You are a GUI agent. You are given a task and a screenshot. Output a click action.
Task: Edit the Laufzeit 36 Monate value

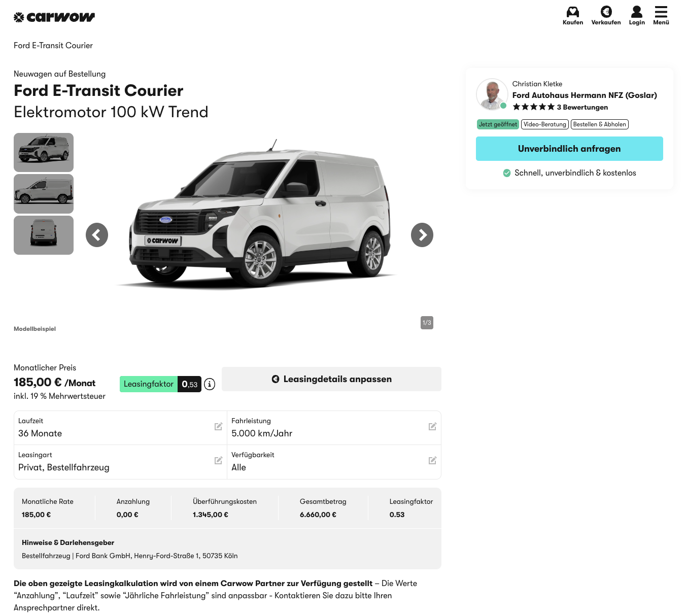[218, 427]
